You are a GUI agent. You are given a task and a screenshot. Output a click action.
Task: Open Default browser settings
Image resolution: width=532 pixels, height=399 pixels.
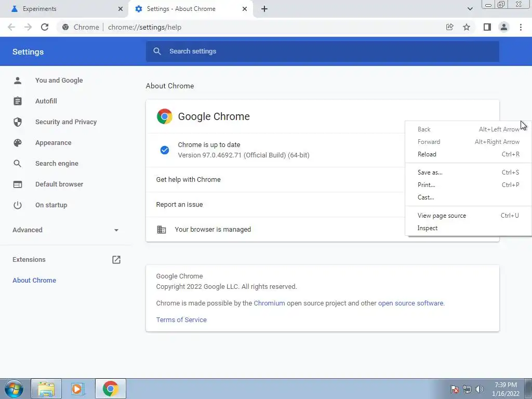59,184
